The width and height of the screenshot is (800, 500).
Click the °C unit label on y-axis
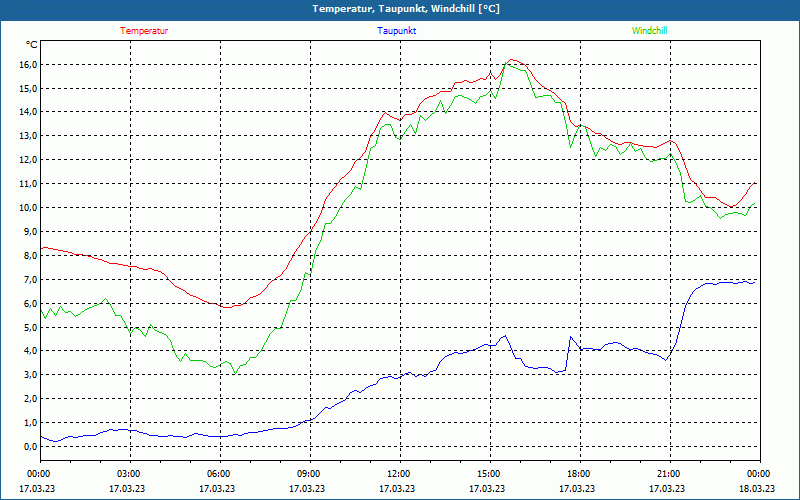click(x=31, y=45)
